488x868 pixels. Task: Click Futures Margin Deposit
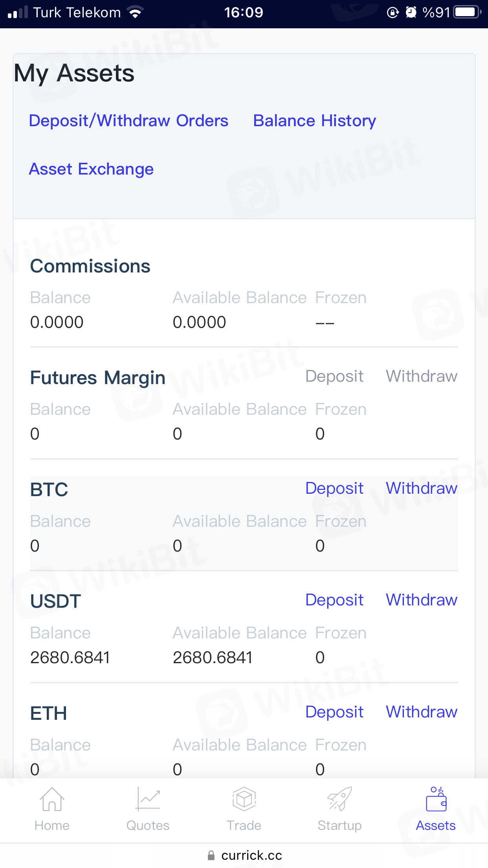[334, 376]
